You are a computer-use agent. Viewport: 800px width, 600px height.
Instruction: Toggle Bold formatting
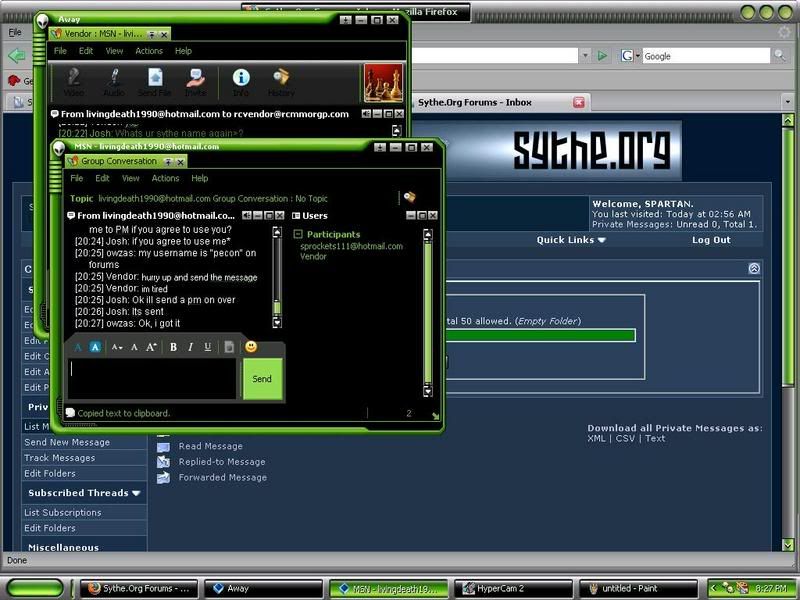[173, 347]
